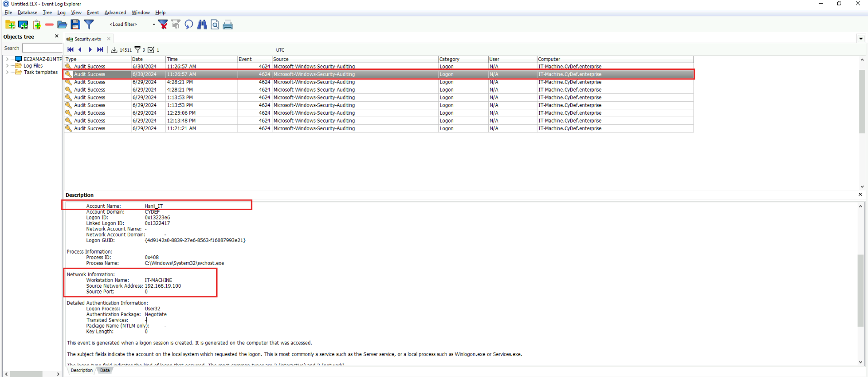Screen dimensions: 868x377
Task: Close the Description pane
Action: point(860,195)
